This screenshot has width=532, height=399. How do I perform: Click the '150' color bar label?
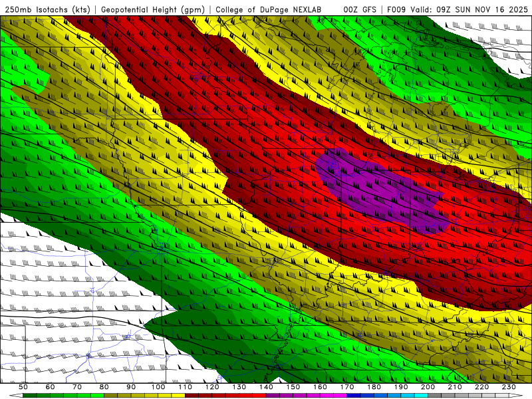(x=293, y=387)
